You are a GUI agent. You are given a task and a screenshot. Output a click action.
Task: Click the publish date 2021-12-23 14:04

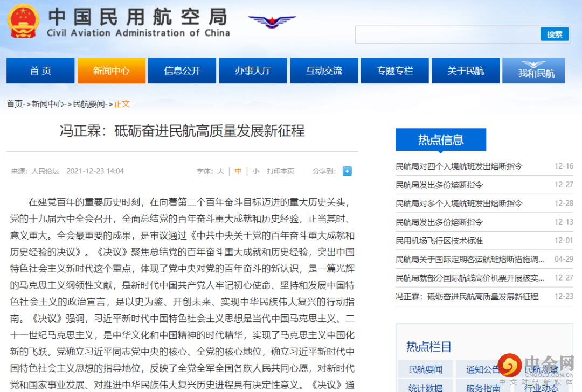tap(95, 171)
